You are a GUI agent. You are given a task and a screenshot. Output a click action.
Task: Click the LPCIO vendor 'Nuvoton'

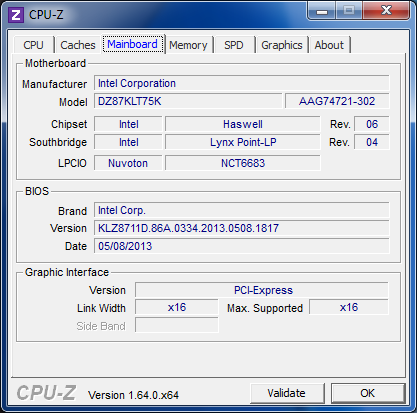(x=128, y=163)
